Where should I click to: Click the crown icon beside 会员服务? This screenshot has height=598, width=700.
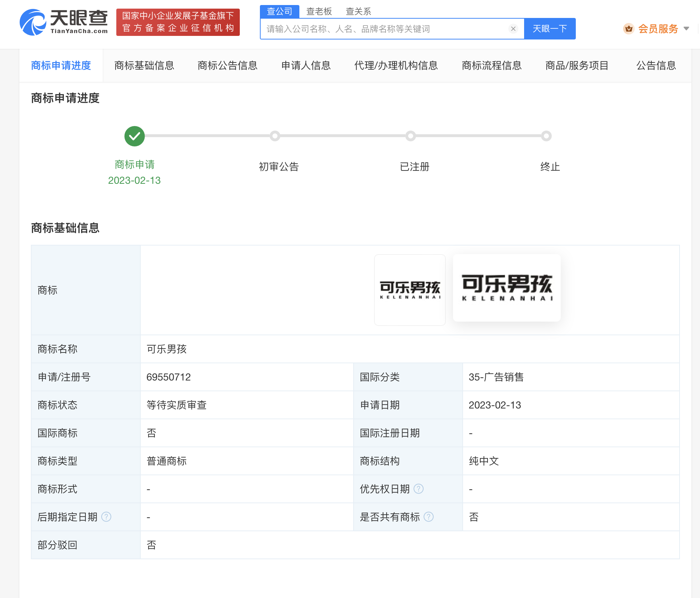point(629,29)
